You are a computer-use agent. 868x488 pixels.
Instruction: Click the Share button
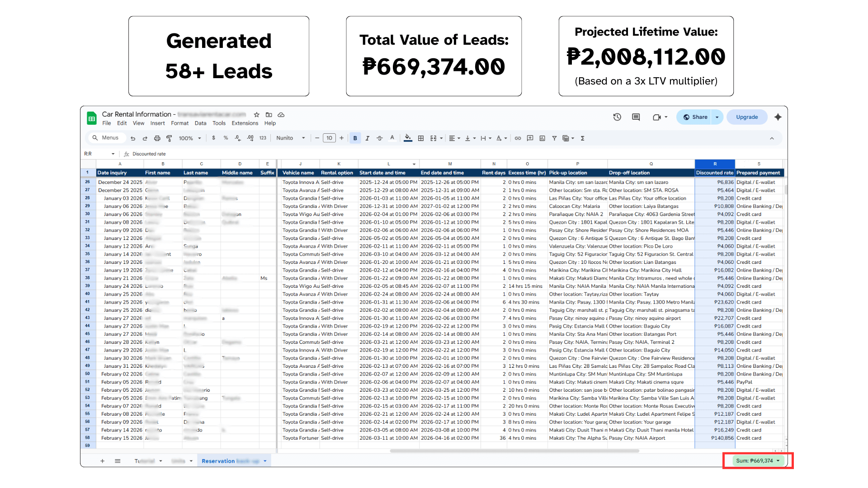695,117
